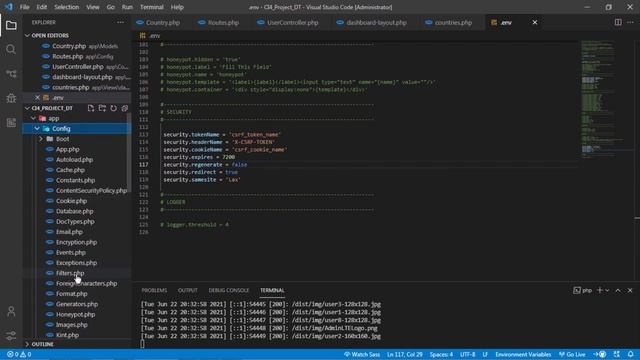640x360 pixels.
Task: Close the terminal panel
Action: click(x=630, y=290)
